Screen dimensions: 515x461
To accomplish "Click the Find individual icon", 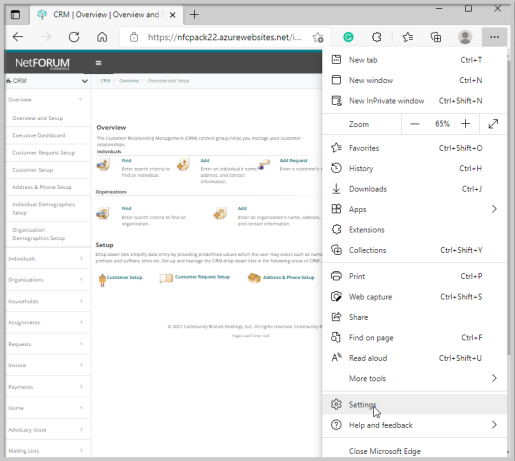I will 103,164.
